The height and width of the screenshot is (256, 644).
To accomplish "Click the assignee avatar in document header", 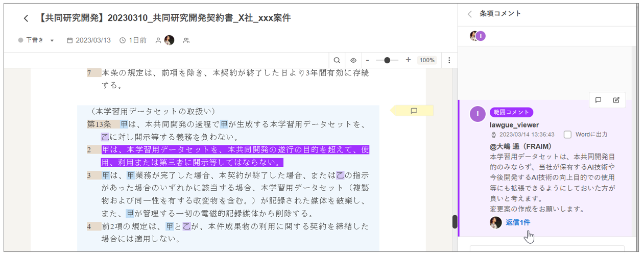I will point(169,40).
